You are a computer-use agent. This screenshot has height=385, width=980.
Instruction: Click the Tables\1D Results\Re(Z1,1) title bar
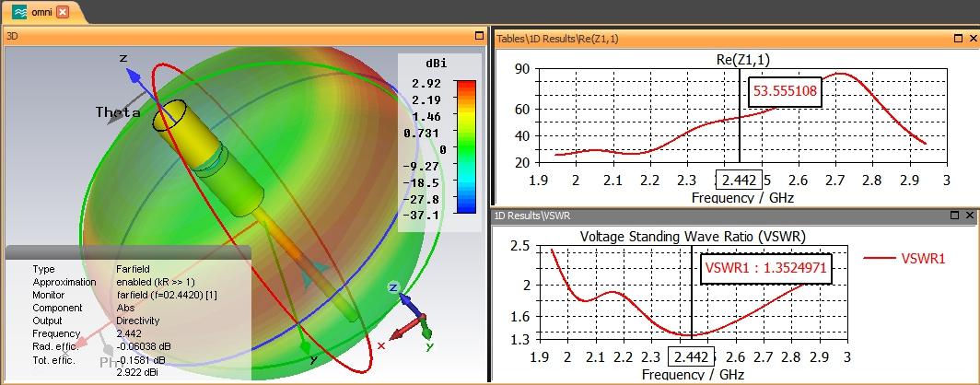pyautogui.click(x=736, y=39)
